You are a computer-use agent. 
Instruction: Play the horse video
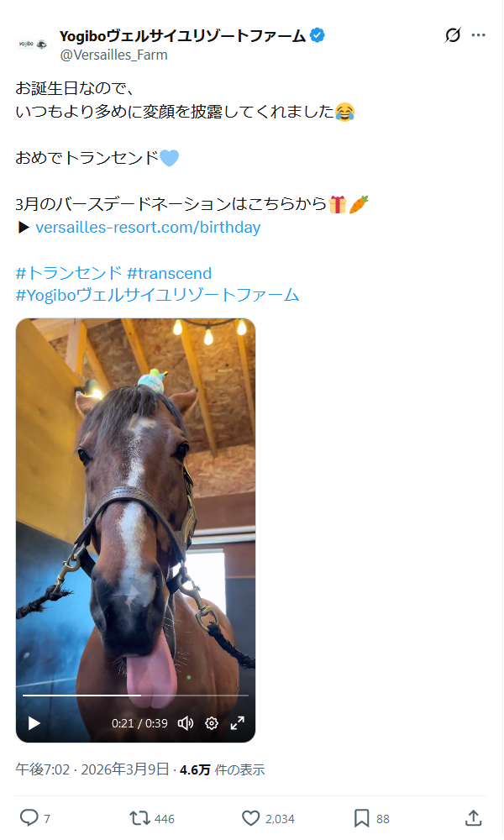click(34, 723)
